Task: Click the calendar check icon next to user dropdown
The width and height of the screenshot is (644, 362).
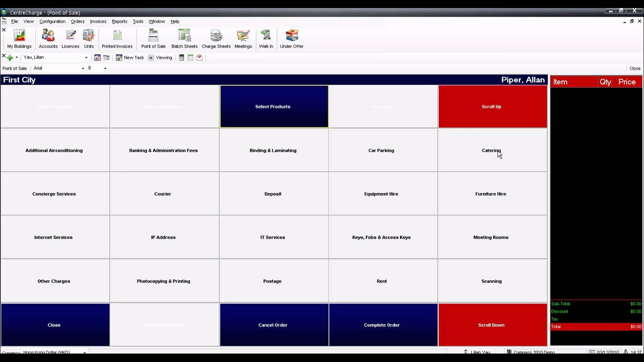Action: (x=97, y=57)
